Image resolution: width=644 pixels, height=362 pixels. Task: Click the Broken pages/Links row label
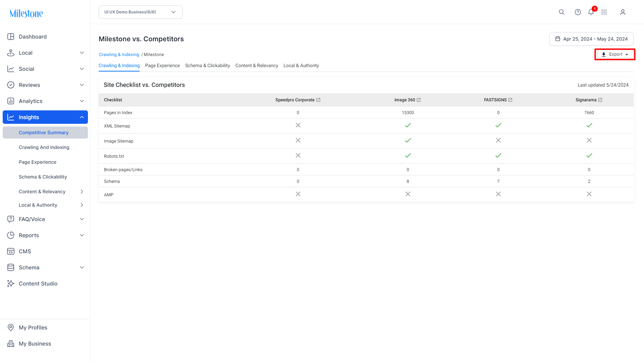coord(123,170)
